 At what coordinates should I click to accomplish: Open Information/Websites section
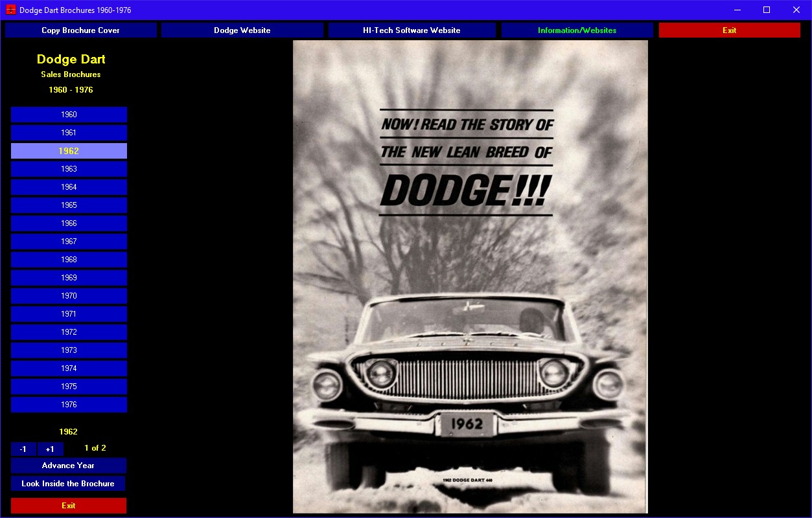pyautogui.click(x=577, y=30)
